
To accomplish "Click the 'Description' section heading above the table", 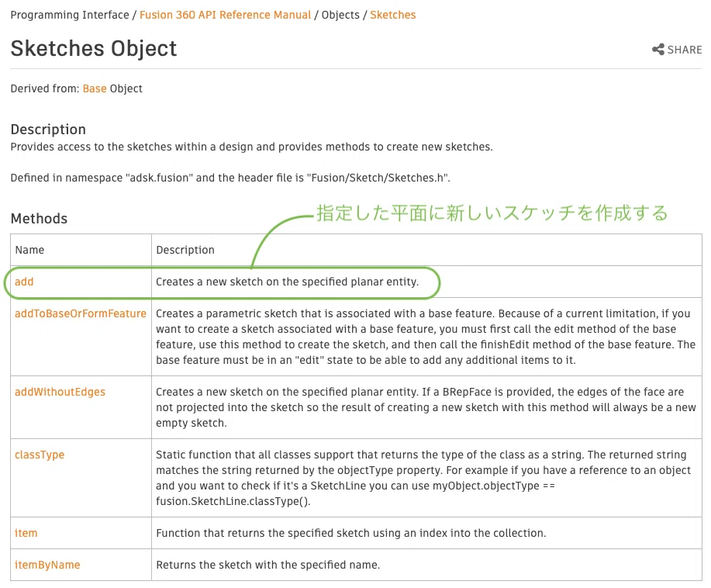I will click(x=48, y=130).
